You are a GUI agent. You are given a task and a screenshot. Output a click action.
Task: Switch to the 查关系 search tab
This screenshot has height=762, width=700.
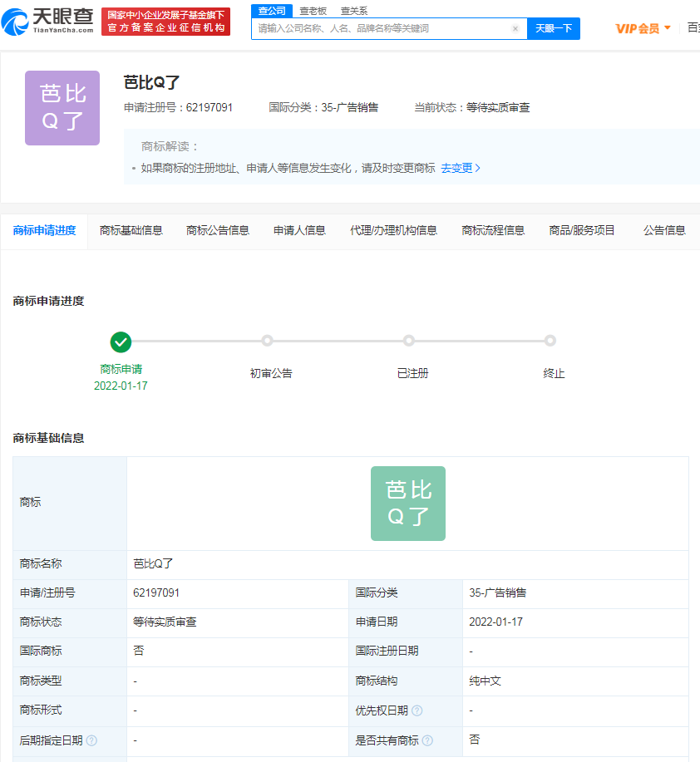[x=353, y=11]
